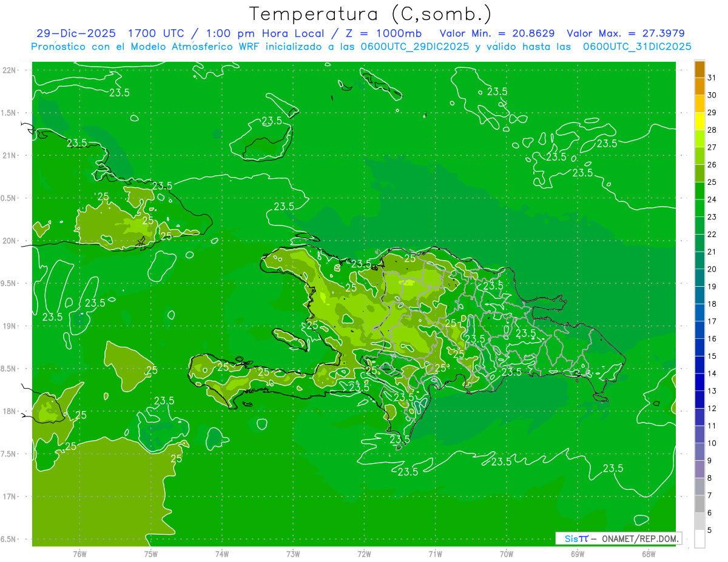Click the "10" value on the color scale
Viewport: 728px width, 562px height.
712,443
